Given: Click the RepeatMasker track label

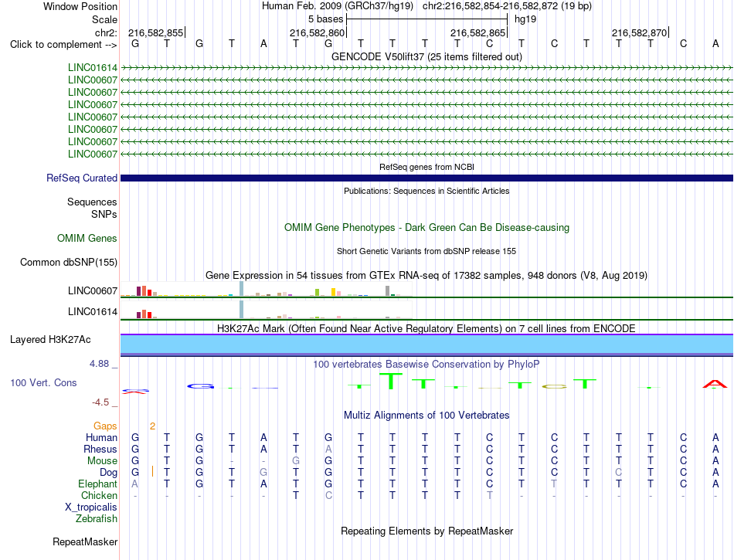Looking at the screenshot, I should tap(85, 541).
